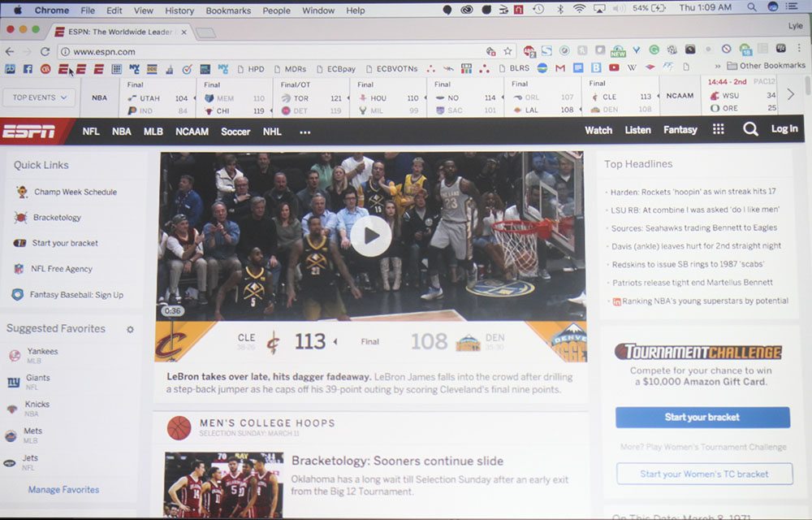Open the Facebook bookmark icon
Image resolution: width=812 pixels, height=520 pixels.
(28, 68)
